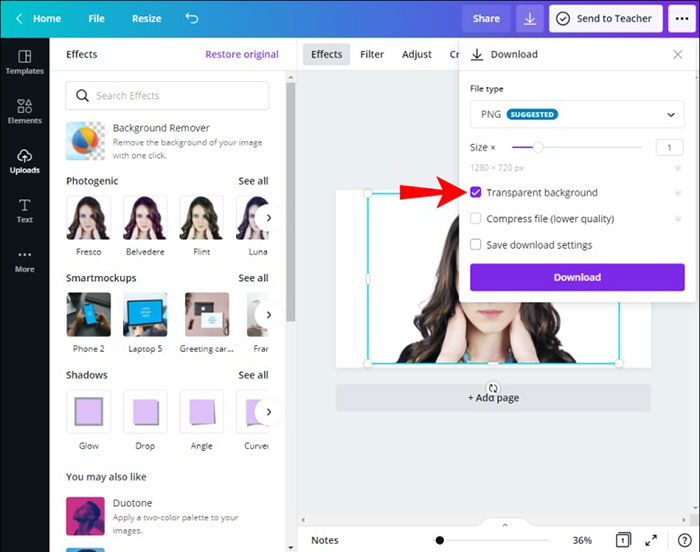Open the File menu
Image resolution: width=700 pixels, height=552 pixels.
coord(96,18)
